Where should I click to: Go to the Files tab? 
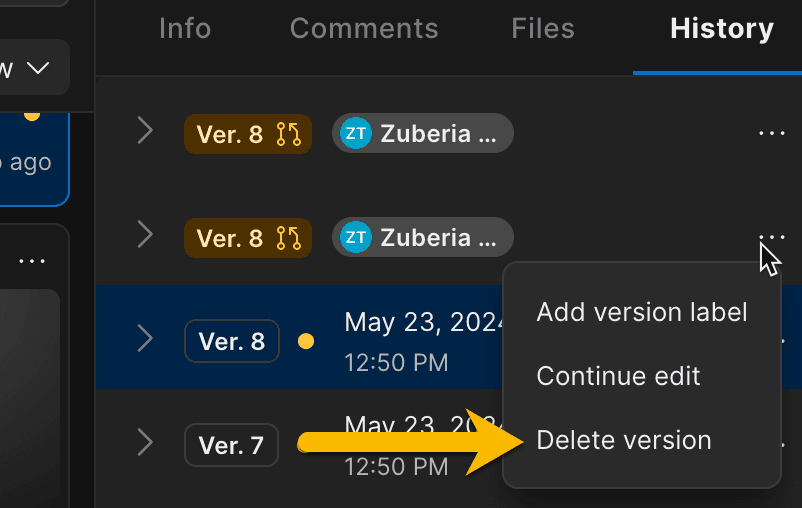coord(542,29)
